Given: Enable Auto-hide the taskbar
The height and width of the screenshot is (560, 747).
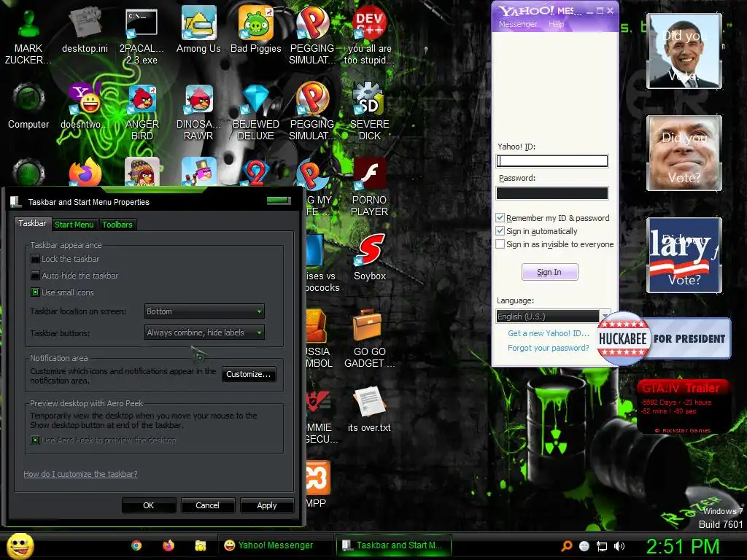Looking at the screenshot, I should [x=35, y=276].
